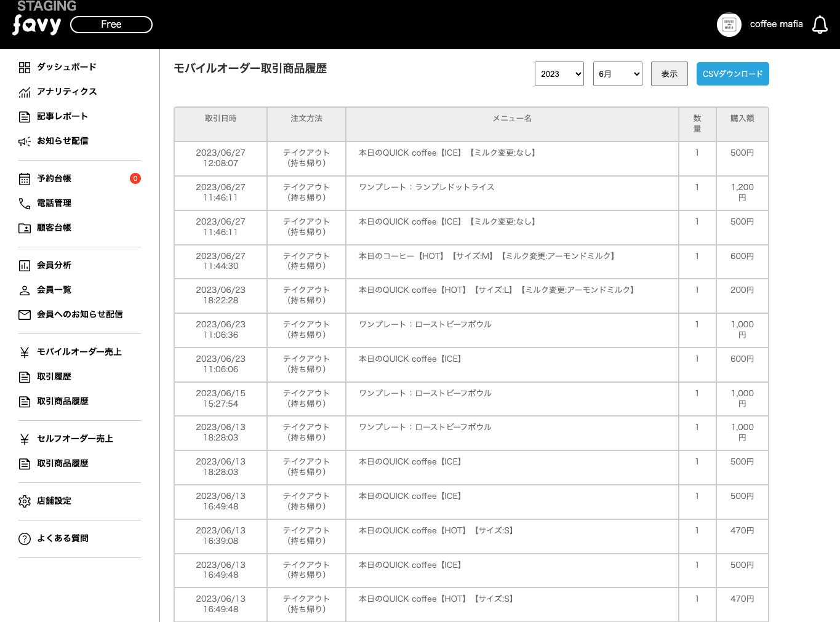Open notifications via the bell icon
Image resolution: width=840 pixels, height=622 pixels.
[x=820, y=25]
